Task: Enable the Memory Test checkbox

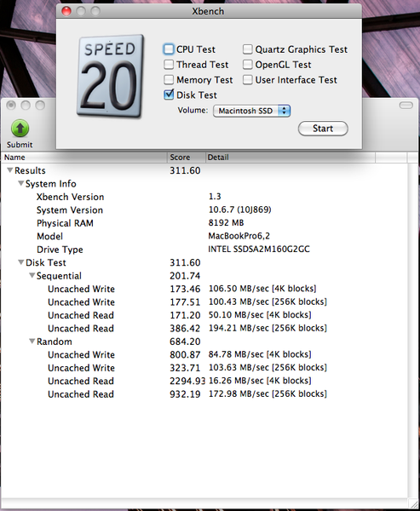Action: click(x=169, y=80)
